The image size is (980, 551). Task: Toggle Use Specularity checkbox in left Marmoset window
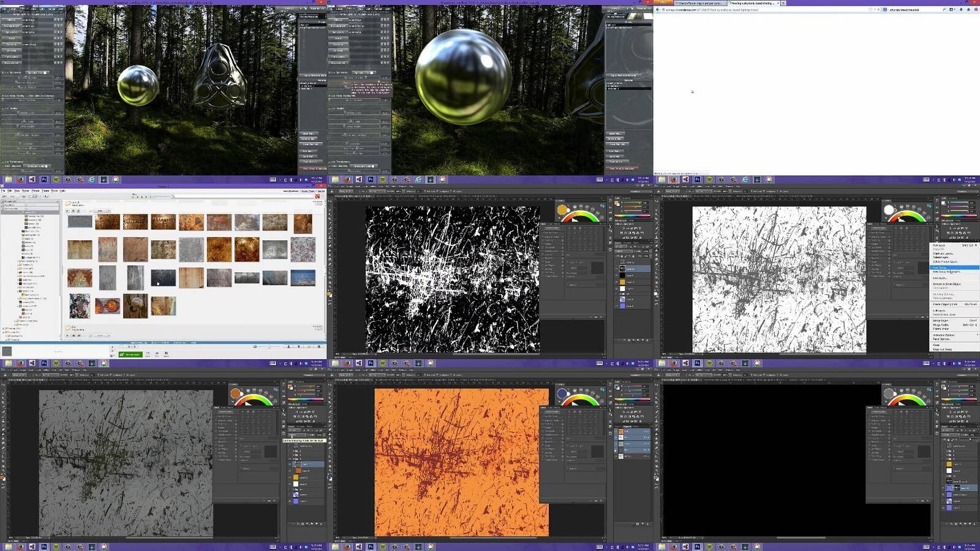(x=3, y=72)
